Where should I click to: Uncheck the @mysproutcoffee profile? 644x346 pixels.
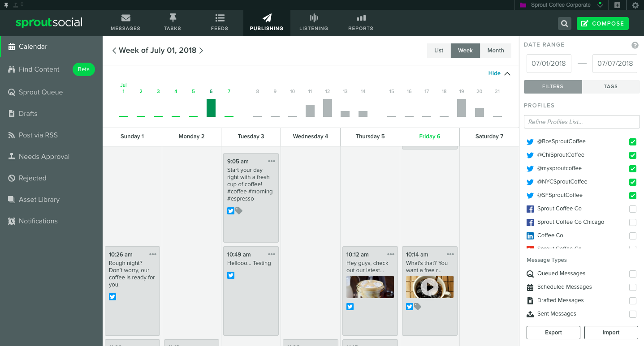point(633,169)
